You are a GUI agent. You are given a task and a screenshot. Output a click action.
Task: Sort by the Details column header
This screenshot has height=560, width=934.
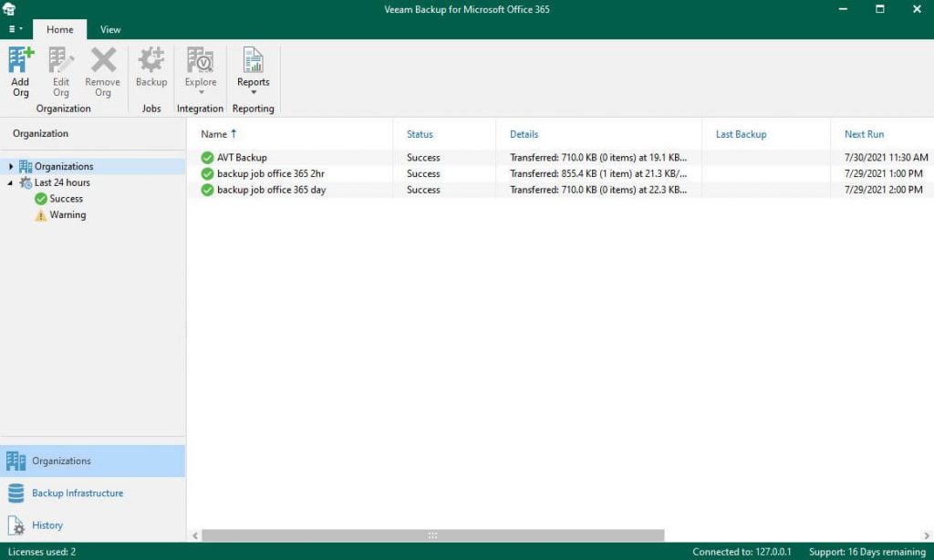[x=524, y=134]
